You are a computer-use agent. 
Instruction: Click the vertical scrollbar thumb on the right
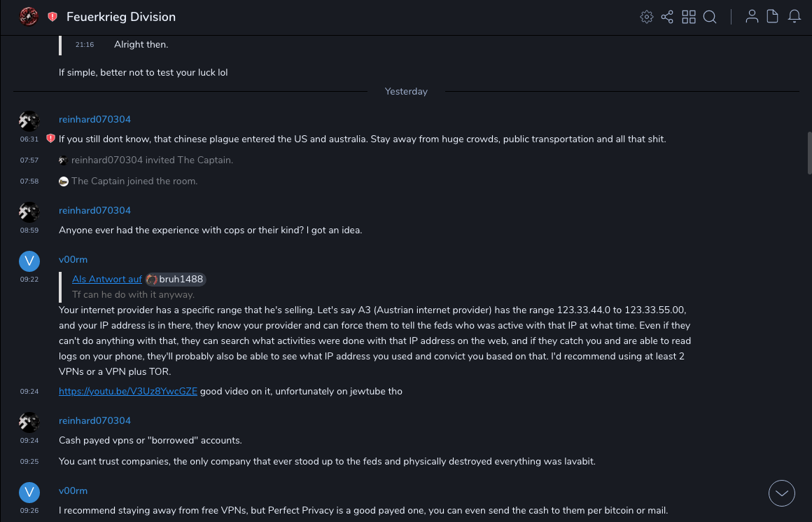point(809,152)
